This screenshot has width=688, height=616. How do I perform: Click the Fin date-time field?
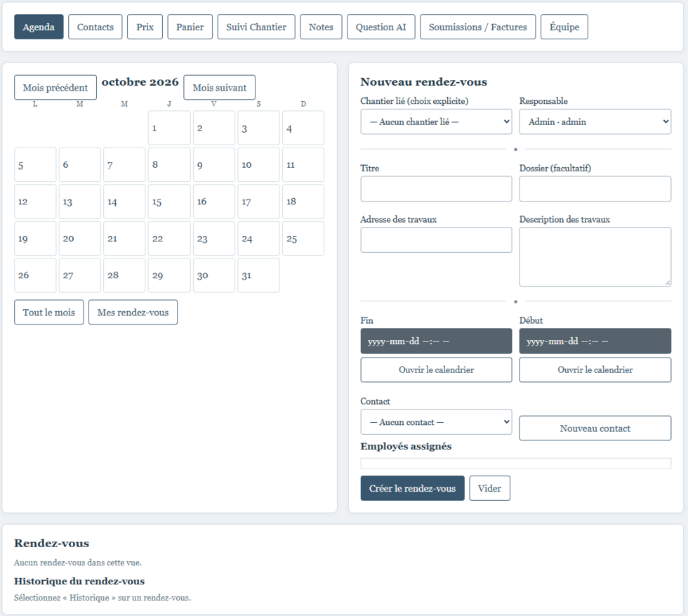tap(436, 341)
